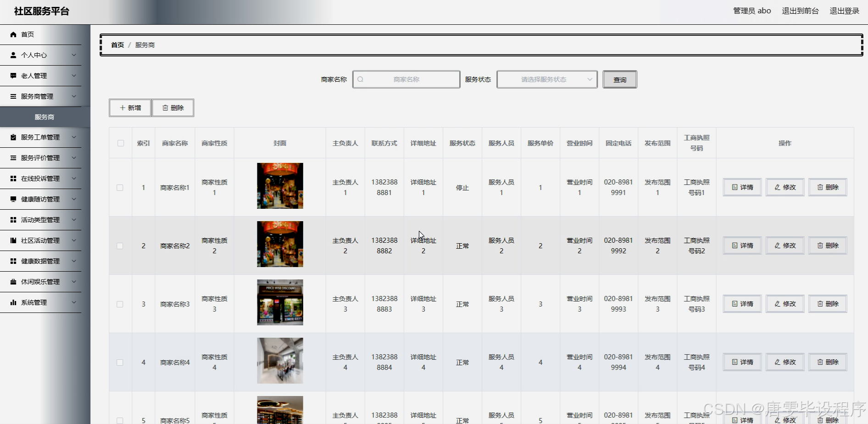Image resolution: width=868 pixels, height=424 pixels.
Task: Open 休闲娱乐管理 sidebar menu
Action: pyautogui.click(x=41, y=282)
